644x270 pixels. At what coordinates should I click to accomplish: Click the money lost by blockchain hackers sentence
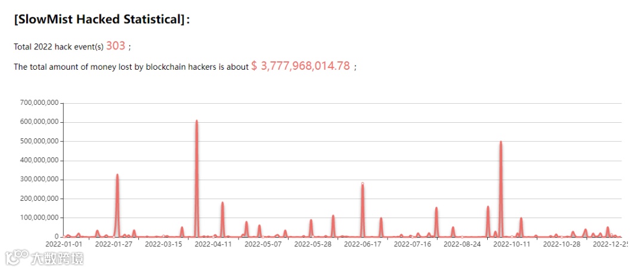coord(131,67)
